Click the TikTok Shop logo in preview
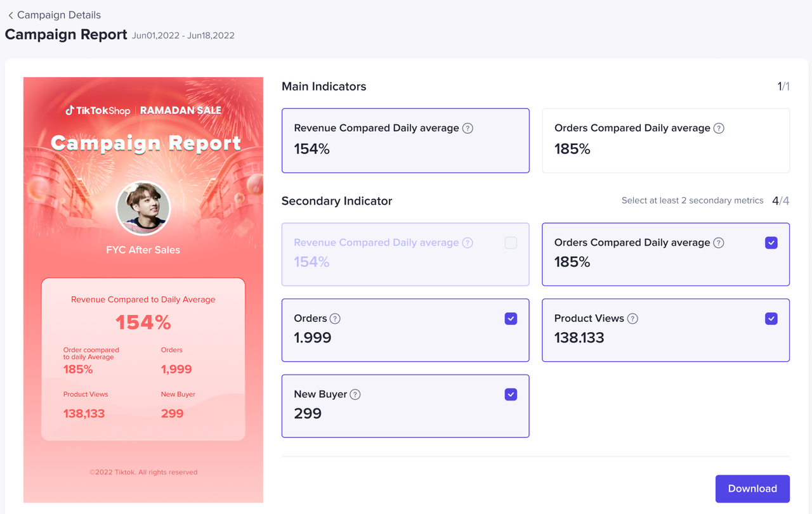The height and width of the screenshot is (514, 812). coord(98,110)
